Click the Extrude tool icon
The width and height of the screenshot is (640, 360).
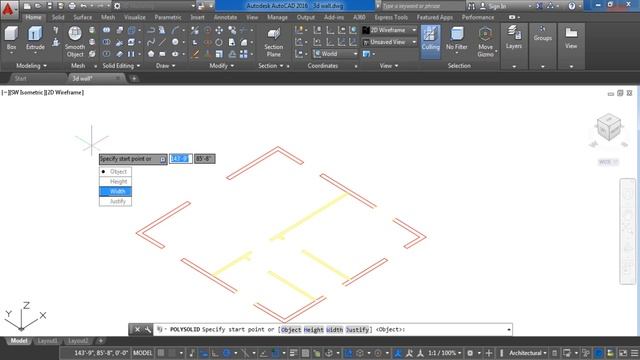[x=36, y=34]
